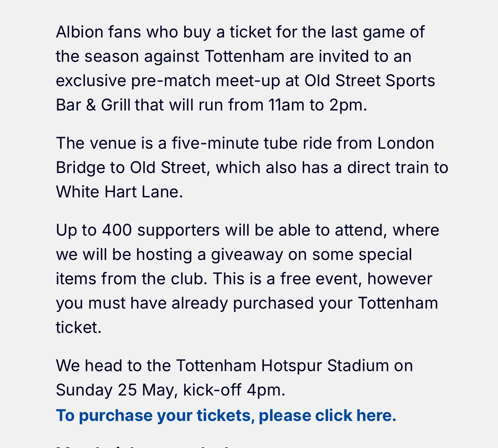Screen dimensions: 498x448
Task: Click the paragraph starting 'Up to 400 supporters'
Action: click(247, 278)
